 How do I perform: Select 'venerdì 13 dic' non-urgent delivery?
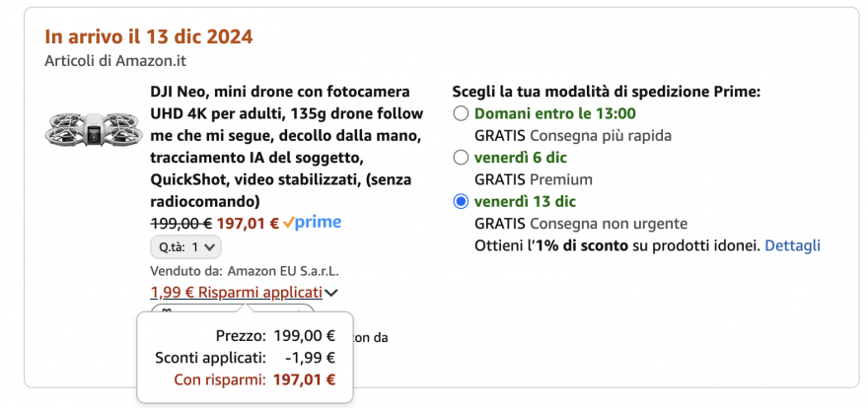point(461,201)
